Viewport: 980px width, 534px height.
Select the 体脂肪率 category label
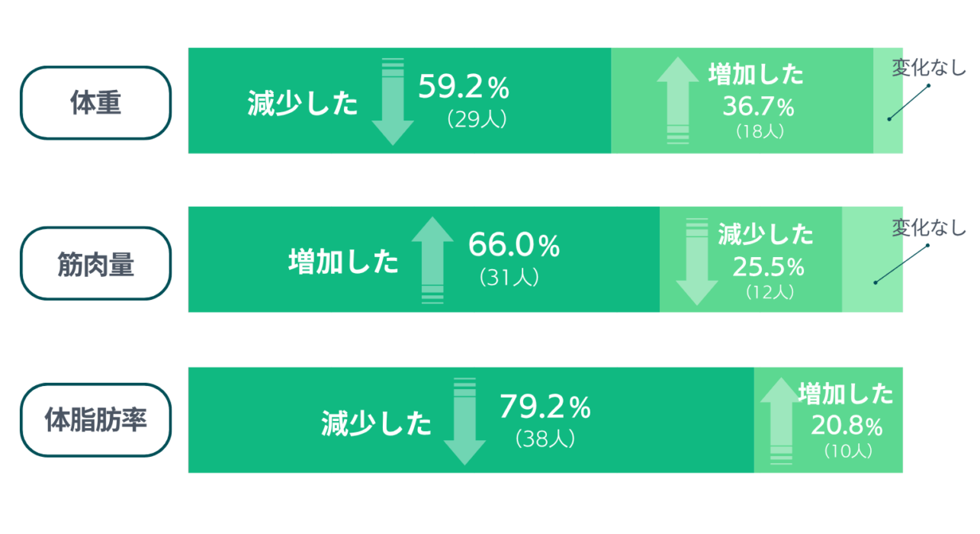pos(95,421)
